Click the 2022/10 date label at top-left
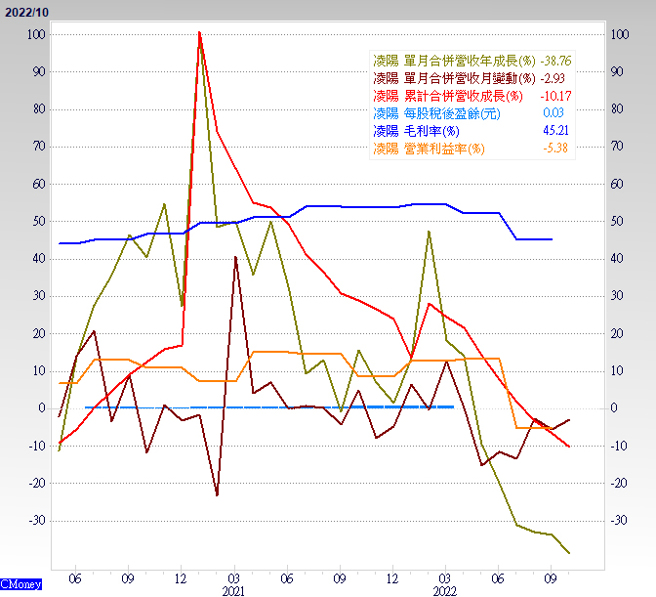This screenshot has width=656, height=597. (x=24, y=10)
